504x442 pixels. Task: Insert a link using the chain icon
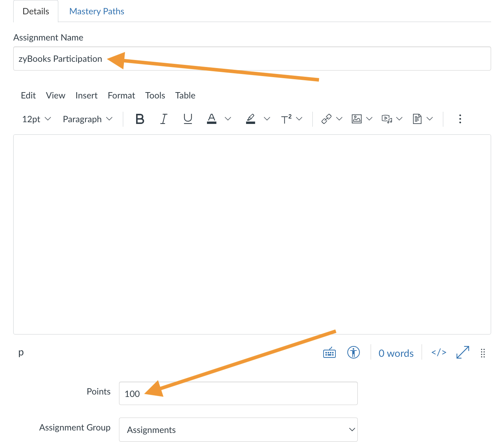(x=326, y=119)
